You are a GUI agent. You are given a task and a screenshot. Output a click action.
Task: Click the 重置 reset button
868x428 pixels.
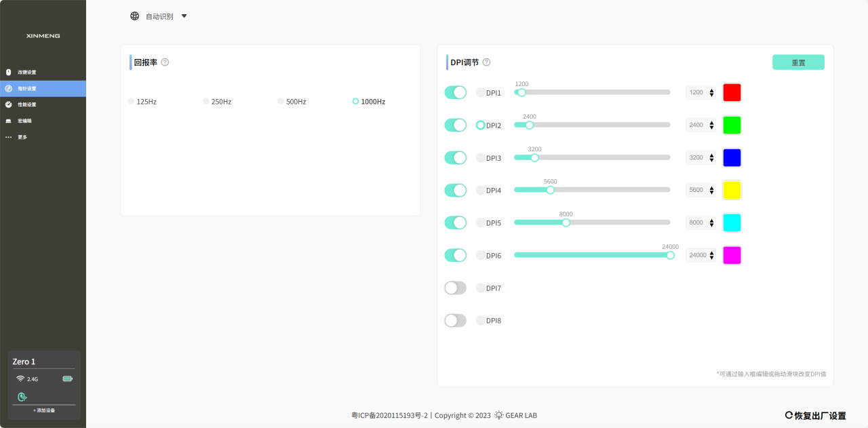pos(798,62)
